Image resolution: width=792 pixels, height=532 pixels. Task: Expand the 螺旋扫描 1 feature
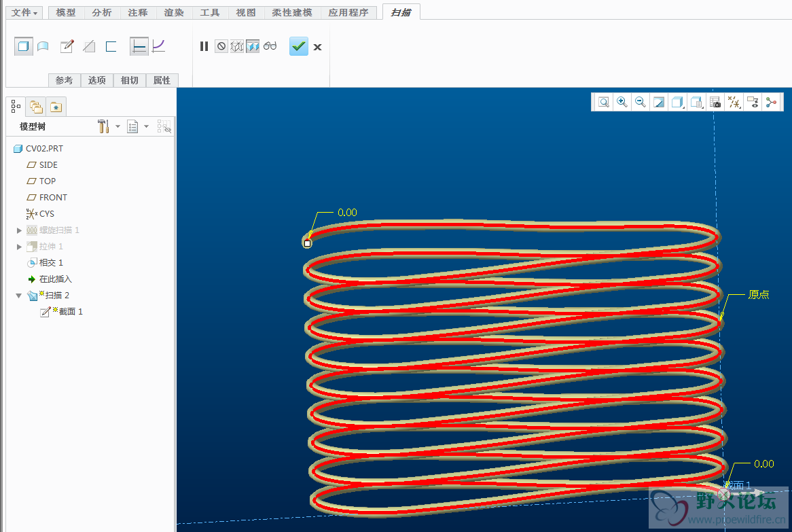coord(19,230)
